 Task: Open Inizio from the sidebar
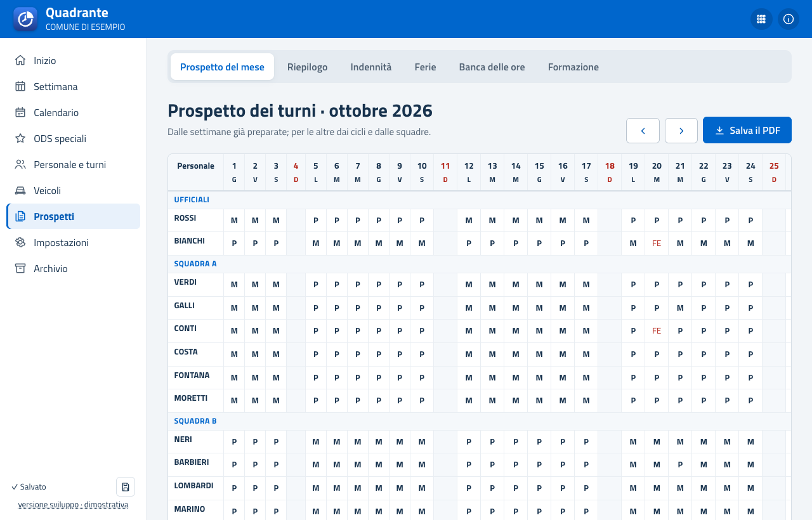tap(73, 60)
